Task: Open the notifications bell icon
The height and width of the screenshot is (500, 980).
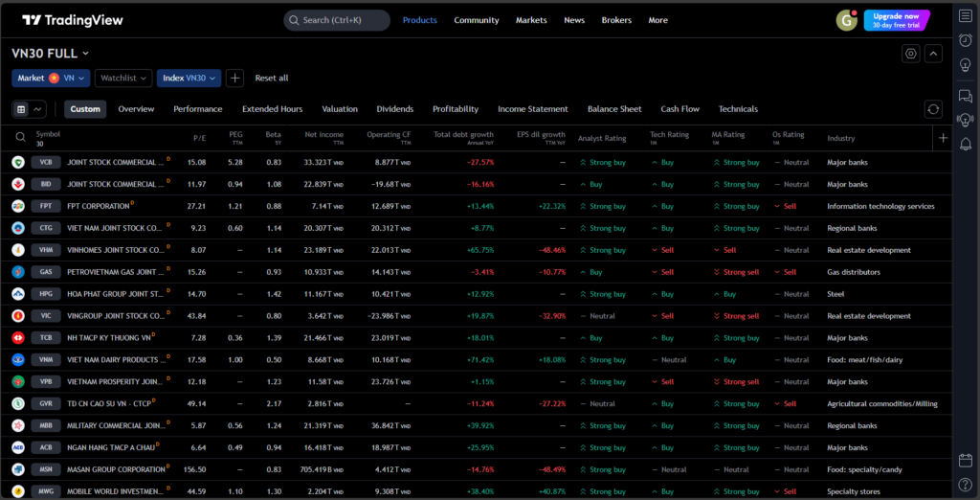Action: 966,144
